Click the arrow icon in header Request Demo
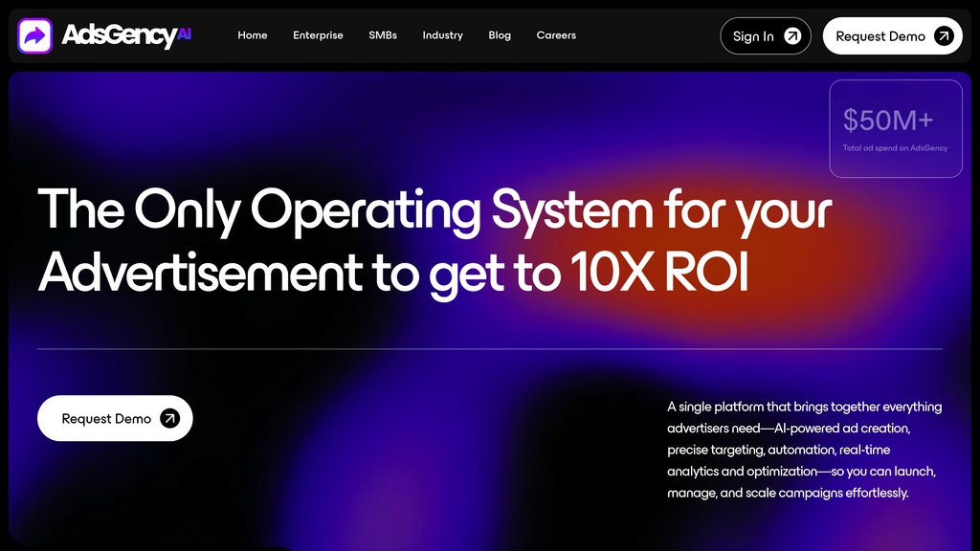The image size is (980, 551). [944, 36]
